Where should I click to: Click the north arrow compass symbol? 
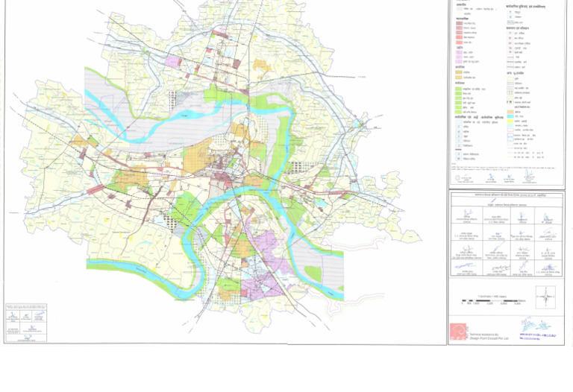[545, 297]
